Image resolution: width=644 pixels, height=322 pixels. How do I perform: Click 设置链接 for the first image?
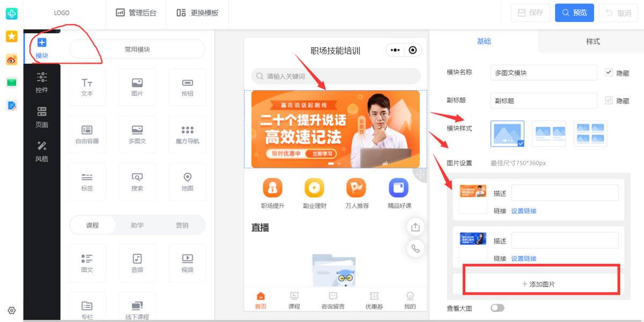(x=523, y=211)
